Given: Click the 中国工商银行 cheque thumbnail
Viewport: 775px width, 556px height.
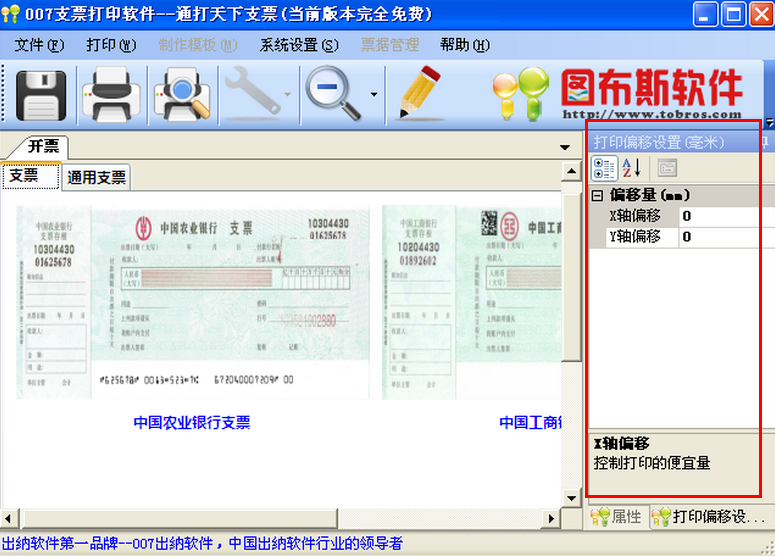Looking at the screenshot, I should (x=472, y=302).
